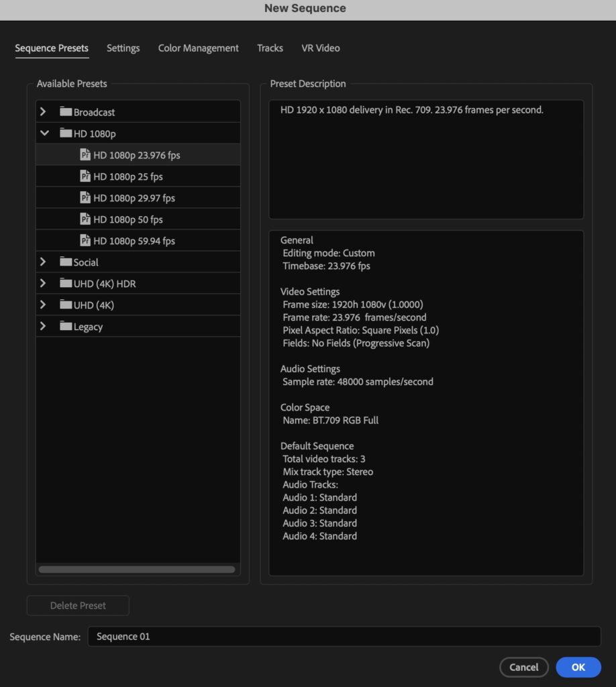Click the preset icon beside HD 1080p 50 fps

click(85, 219)
